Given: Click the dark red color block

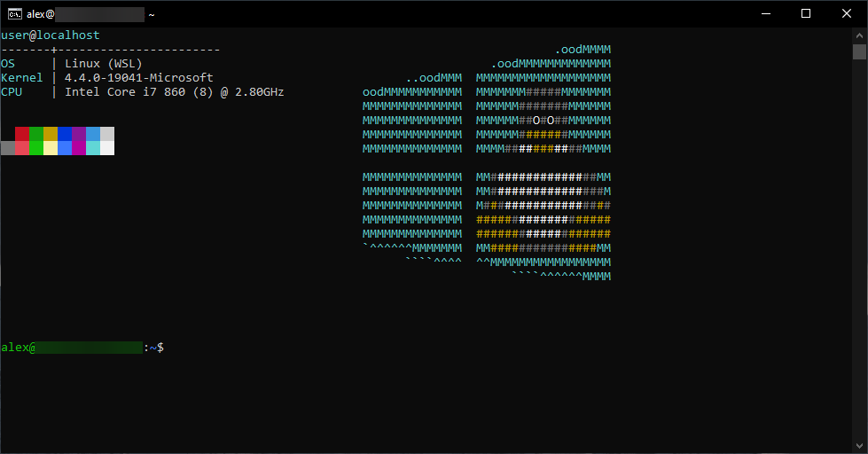Looking at the screenshot, I should coord(22,133).
